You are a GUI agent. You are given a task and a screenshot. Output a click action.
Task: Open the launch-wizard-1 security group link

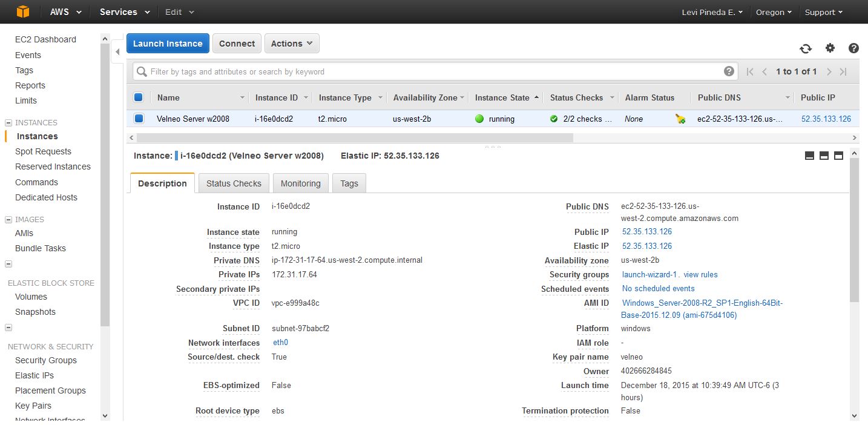pos(650,274)
